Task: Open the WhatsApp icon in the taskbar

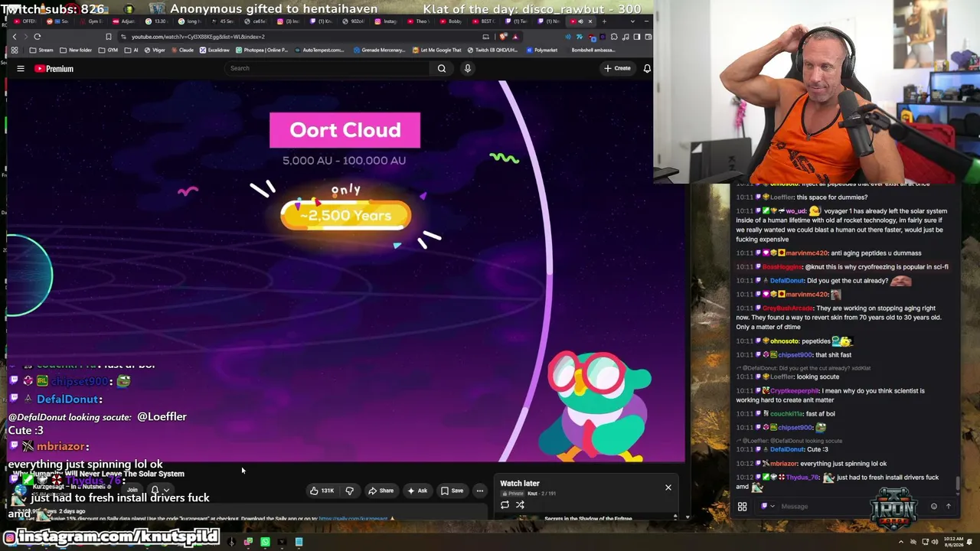Action: pos(265,543)
